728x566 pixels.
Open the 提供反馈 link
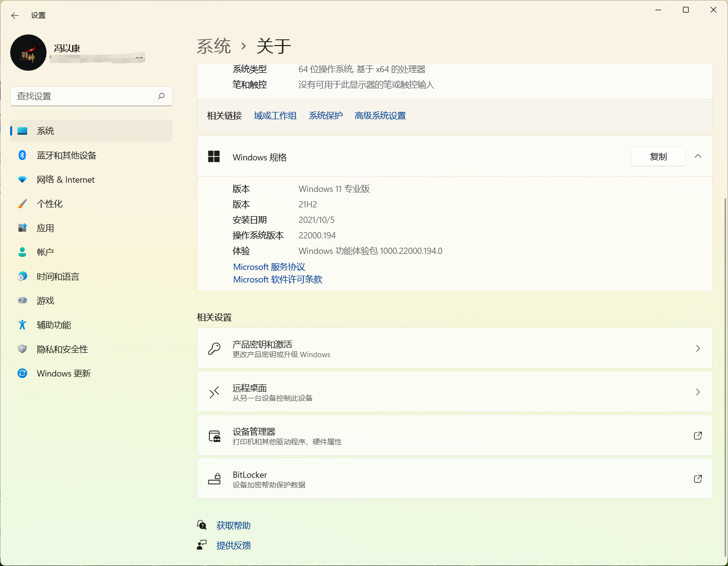click(234, 546)
